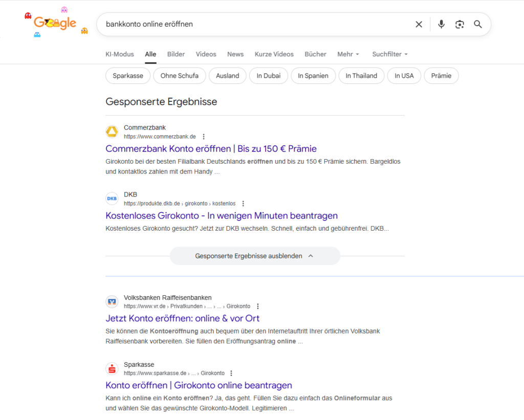Open Google Lens image search
The height and width of the screenshot is (420, 524).
coord(460,24)
